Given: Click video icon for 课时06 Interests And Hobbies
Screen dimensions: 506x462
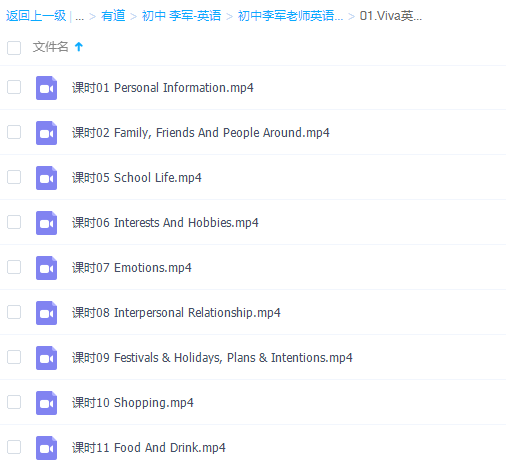Looking at the screenshot, I should (x=46, y=223).
